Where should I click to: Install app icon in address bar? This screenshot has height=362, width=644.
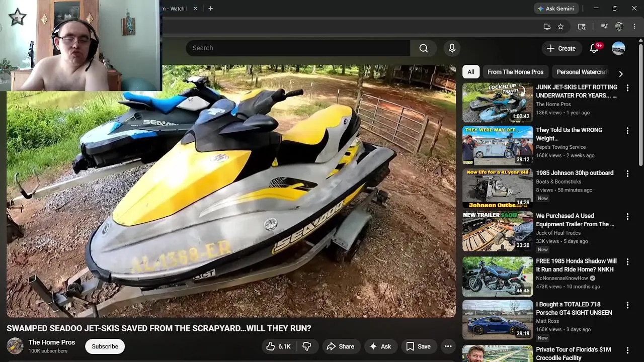tap(547, 27)
